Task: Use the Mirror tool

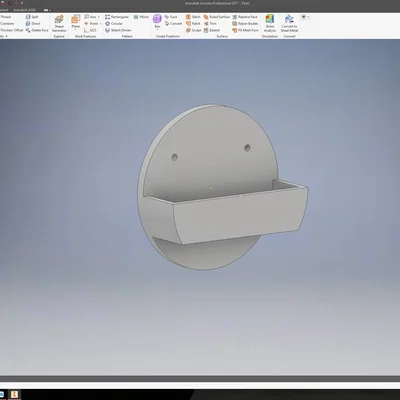Action: [141, 17]
